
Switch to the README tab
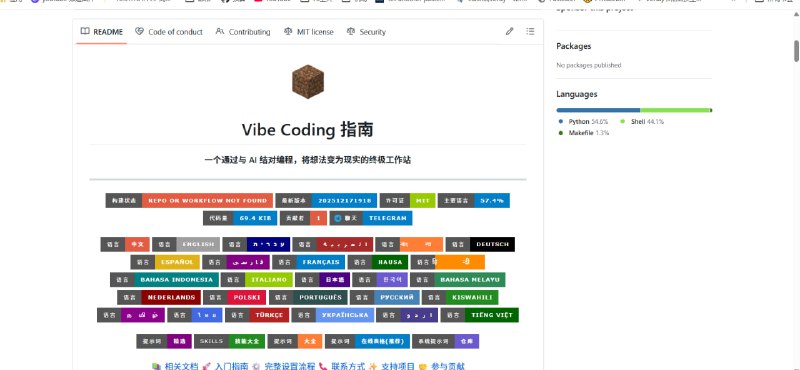[x=102, y=32]
